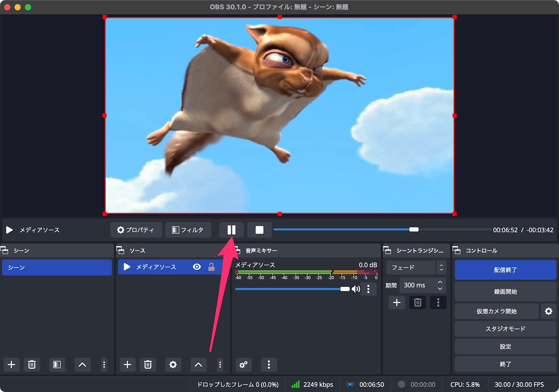Open advanced audio properties gears icon

click(243, 365)
